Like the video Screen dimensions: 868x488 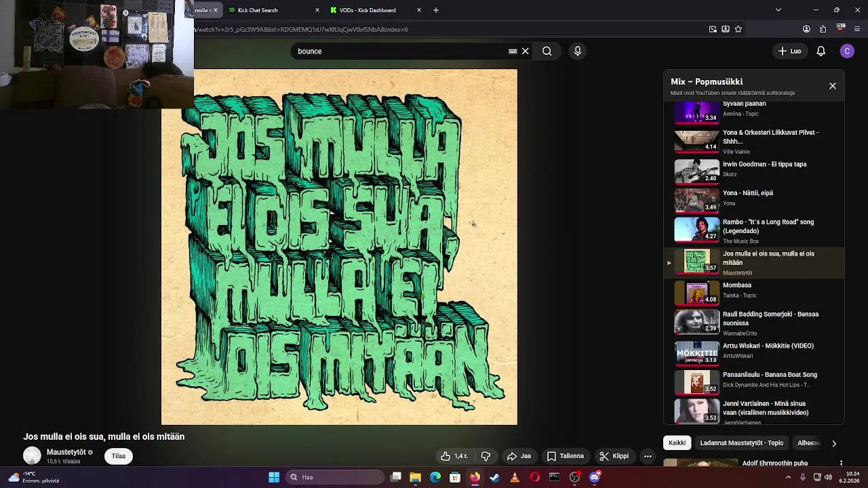(454, 456)
